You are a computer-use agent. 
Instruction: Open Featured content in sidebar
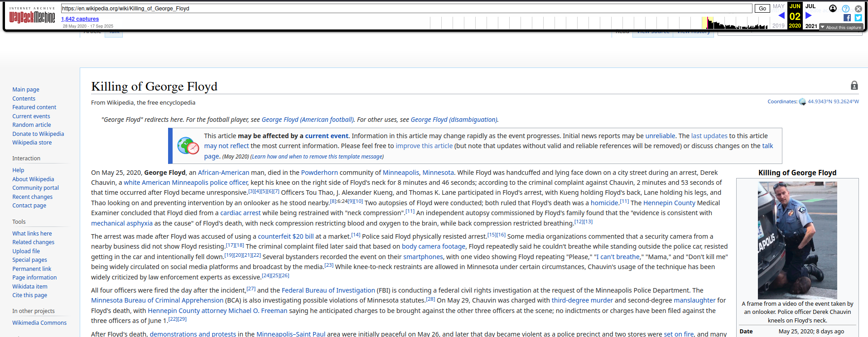pos(34,107)
